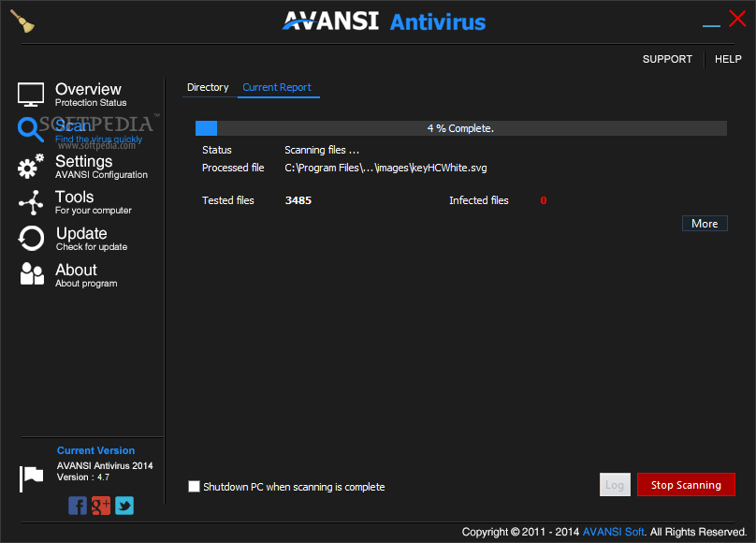Viewport: 756px width, 543px height.
Task: Click the broom cleaner icon
Action: coord(22,22)
